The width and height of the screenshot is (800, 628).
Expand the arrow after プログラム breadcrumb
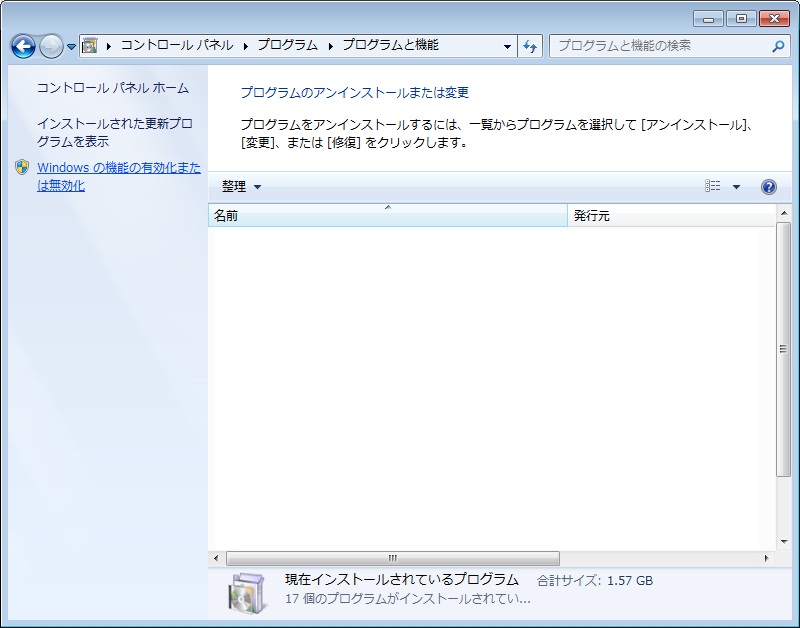point(331,46)
